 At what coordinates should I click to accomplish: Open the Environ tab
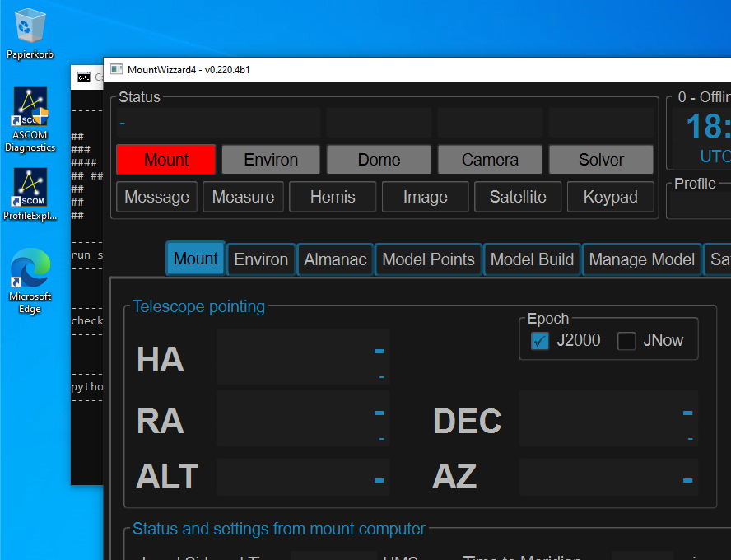pyautogui.click(x=261, y=259)
